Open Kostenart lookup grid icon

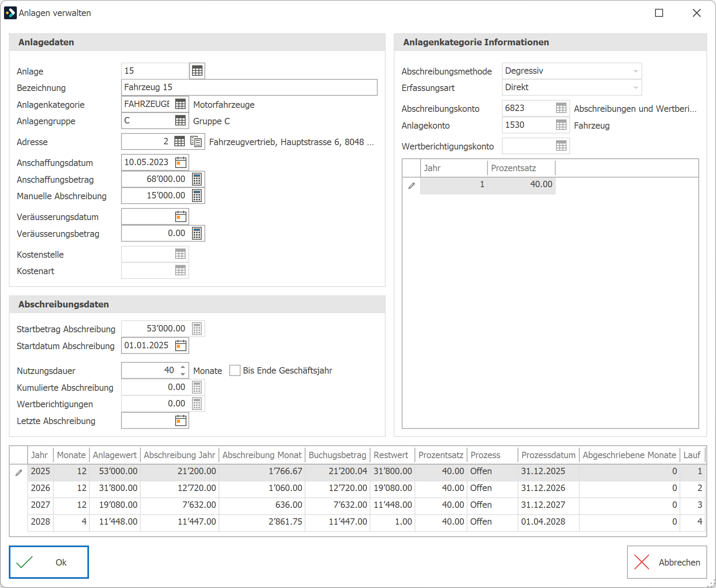[x=180, y=271]
